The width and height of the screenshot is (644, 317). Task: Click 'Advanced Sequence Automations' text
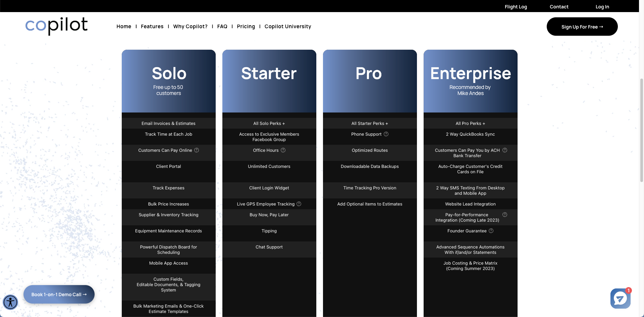pos(470,250)
